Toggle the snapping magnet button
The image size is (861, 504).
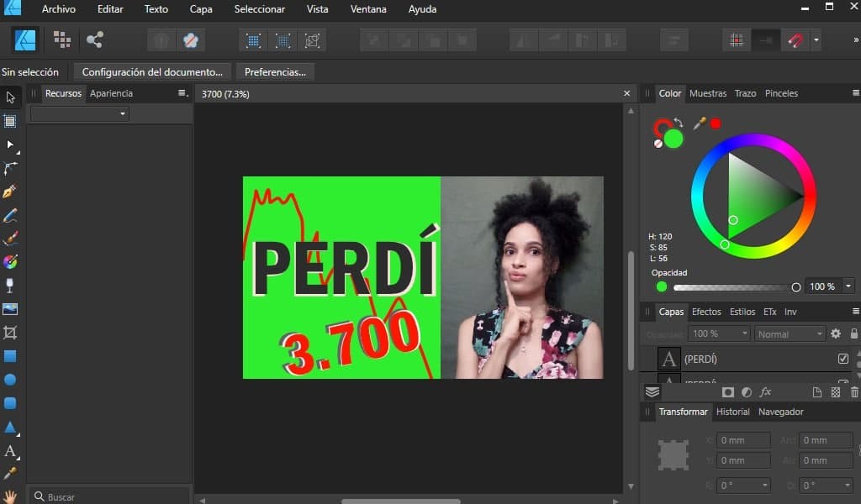click(x=795, y=40)
